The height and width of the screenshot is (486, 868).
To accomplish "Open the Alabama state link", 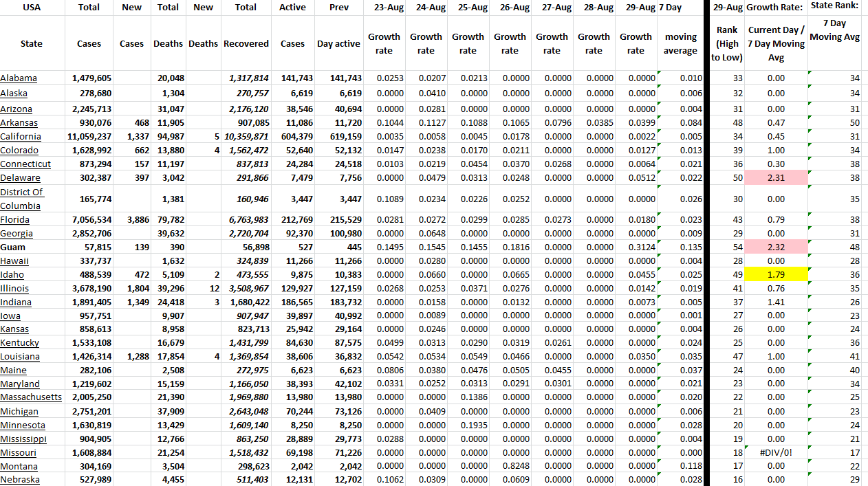I will click(x=19, y=78).
